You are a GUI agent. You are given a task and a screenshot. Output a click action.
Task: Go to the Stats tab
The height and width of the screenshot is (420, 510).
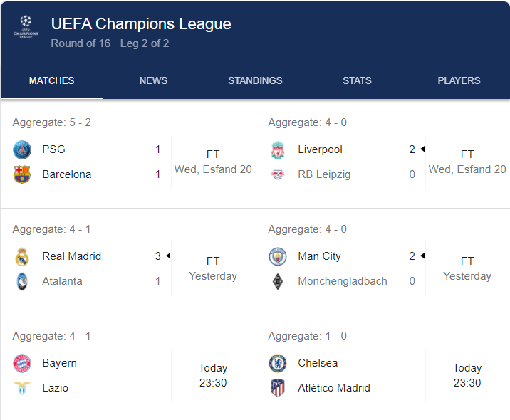357,80
